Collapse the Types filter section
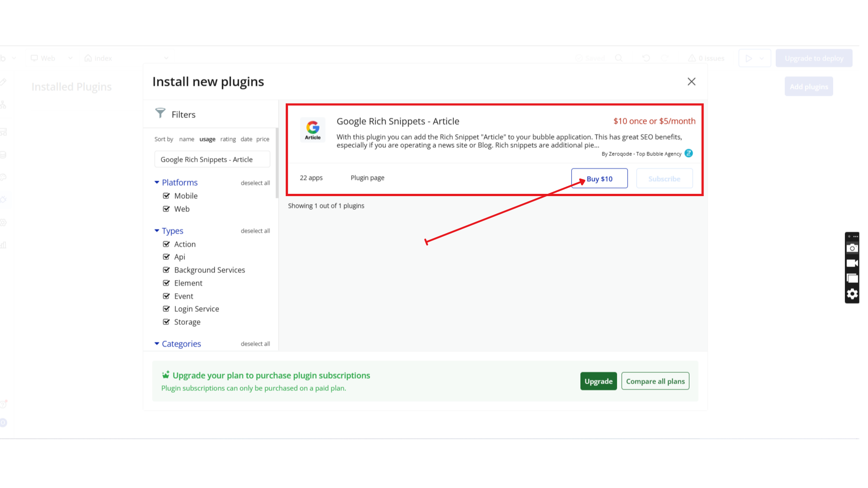868x488 pixels. [x=157, y=231]
